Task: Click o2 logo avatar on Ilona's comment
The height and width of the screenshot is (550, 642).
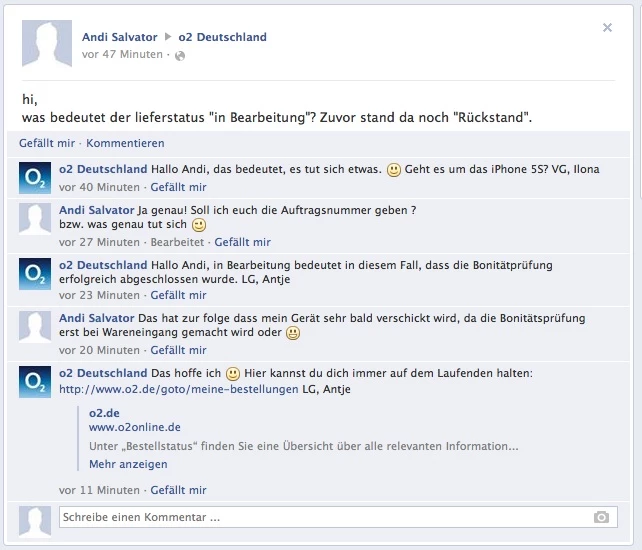Action: tap(35, 178)
